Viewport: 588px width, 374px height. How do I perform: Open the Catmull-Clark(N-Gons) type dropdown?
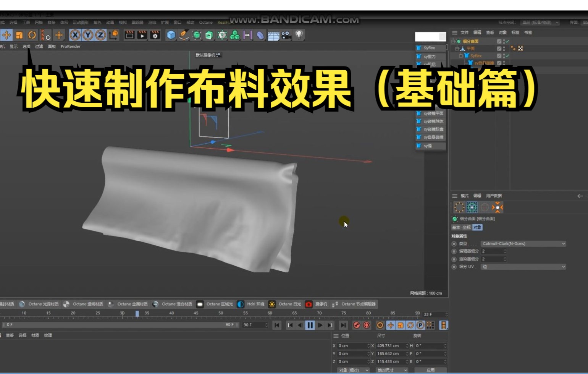point(523,243)
